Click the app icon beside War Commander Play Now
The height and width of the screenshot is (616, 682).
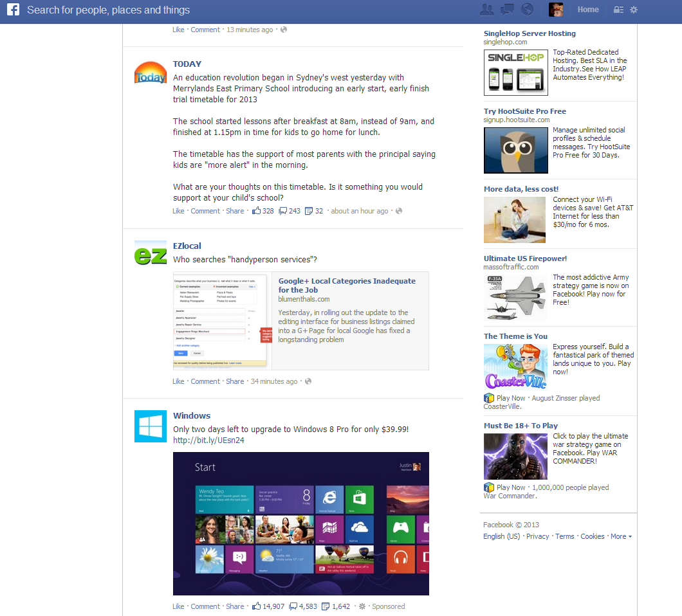[489, 487]
